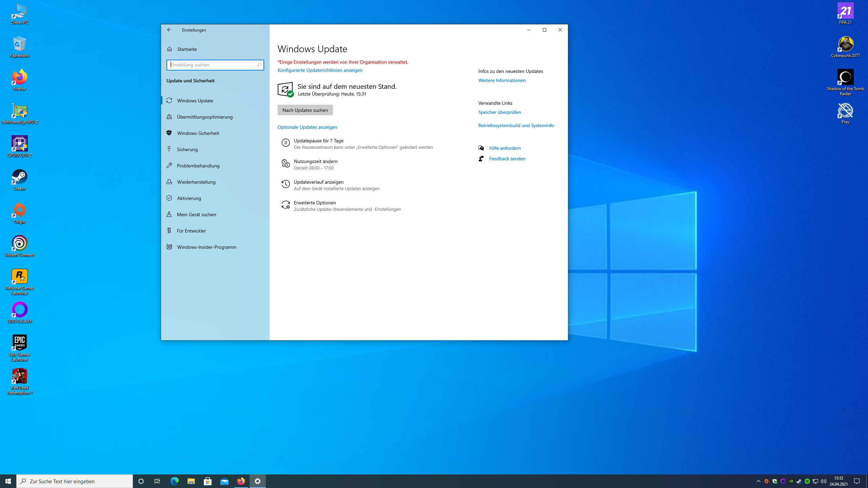Screen dimensions: 868x488
Task: Go to Wiederherstellung section
Action: tap(196, 182)
